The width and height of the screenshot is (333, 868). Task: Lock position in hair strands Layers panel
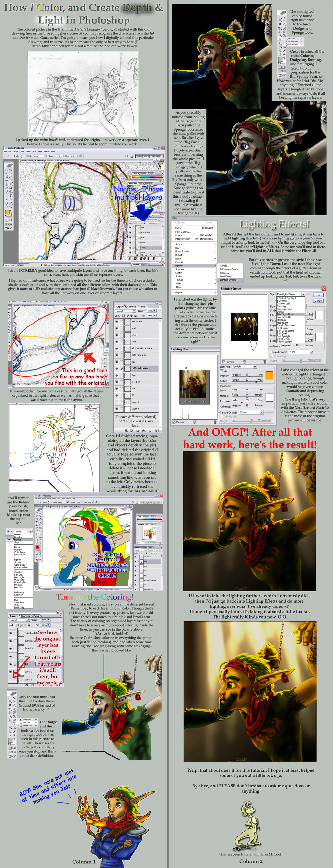pyautogui.click(x=131, y=316)
